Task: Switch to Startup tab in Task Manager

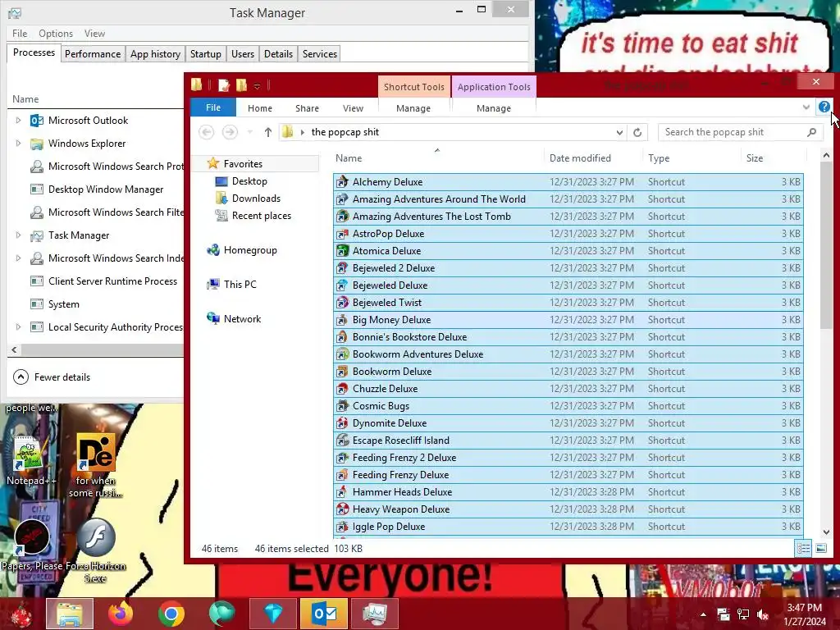Action: coord(206,54)
